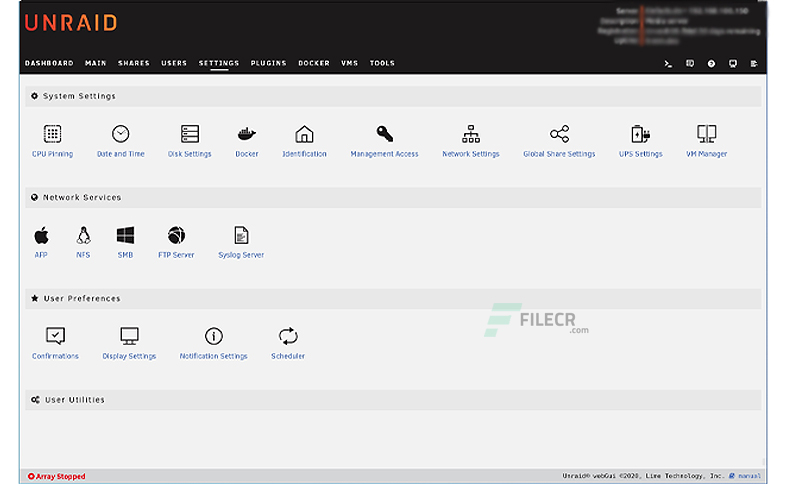Open the Network Settings icon

click(471, 134)
